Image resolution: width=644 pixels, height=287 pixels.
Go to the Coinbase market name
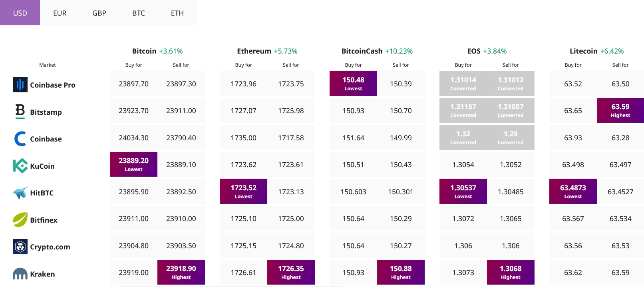tap(46, 139)
